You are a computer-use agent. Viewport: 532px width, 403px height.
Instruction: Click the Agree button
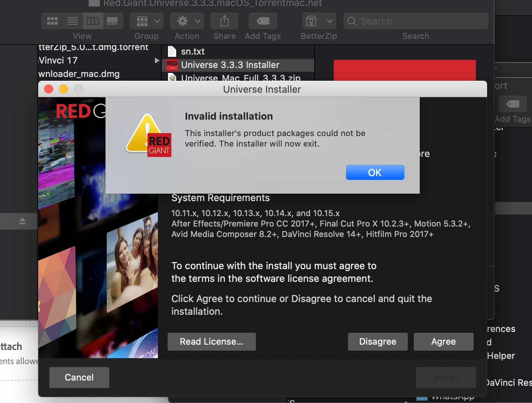click(443, 342)
